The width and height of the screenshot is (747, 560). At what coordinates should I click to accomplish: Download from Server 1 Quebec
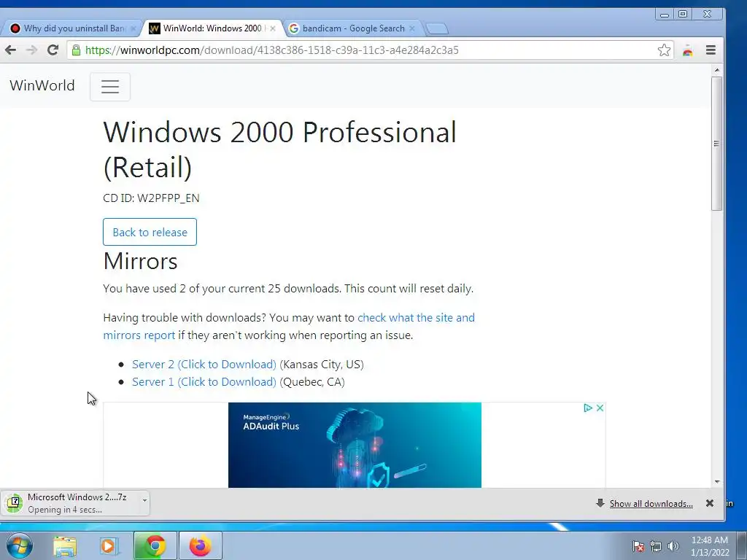pos(204,382)
